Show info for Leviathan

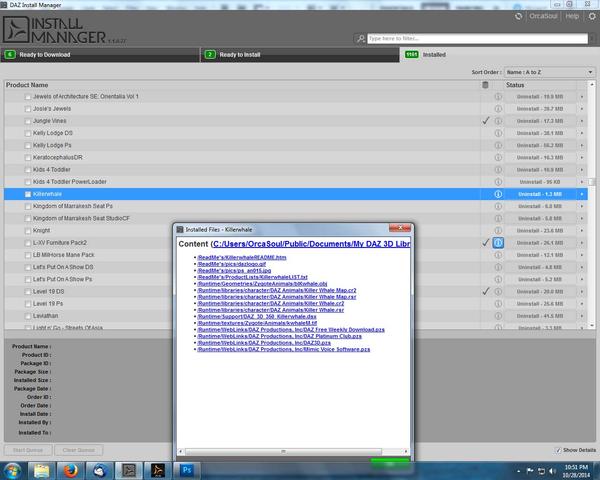(498, 316)
